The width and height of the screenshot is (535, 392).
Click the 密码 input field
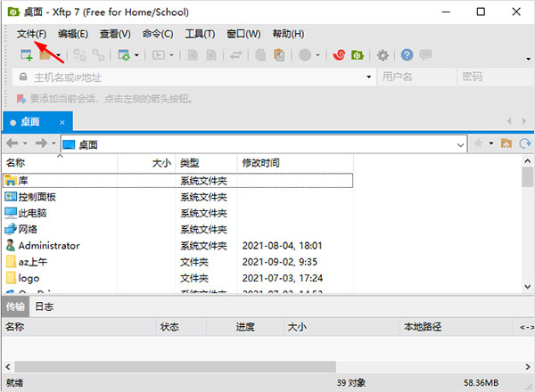click(497, 77)
